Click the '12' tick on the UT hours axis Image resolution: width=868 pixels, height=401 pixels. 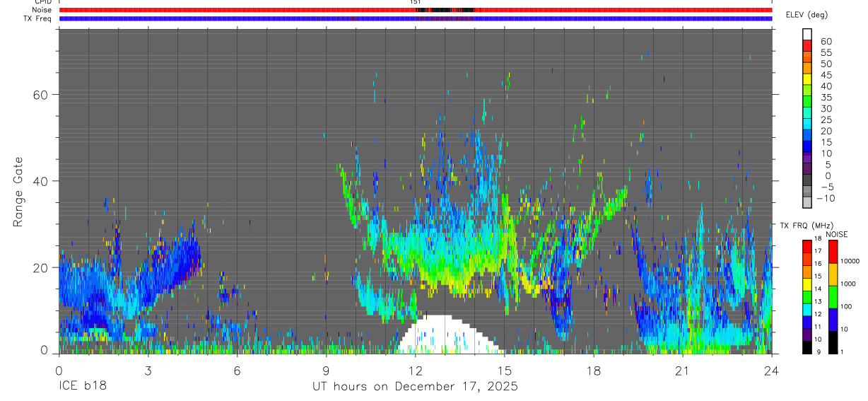click(x=415, y=371)
